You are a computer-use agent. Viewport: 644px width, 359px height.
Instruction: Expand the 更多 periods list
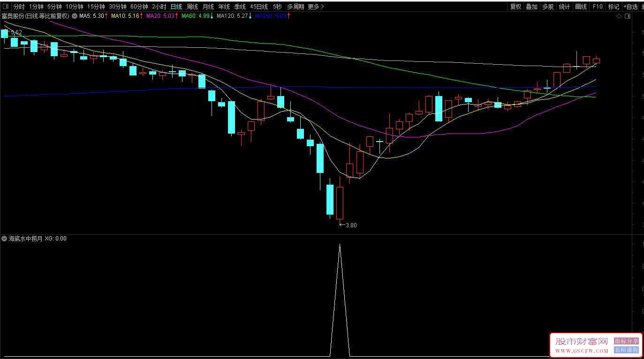click(x=316, y=7)
